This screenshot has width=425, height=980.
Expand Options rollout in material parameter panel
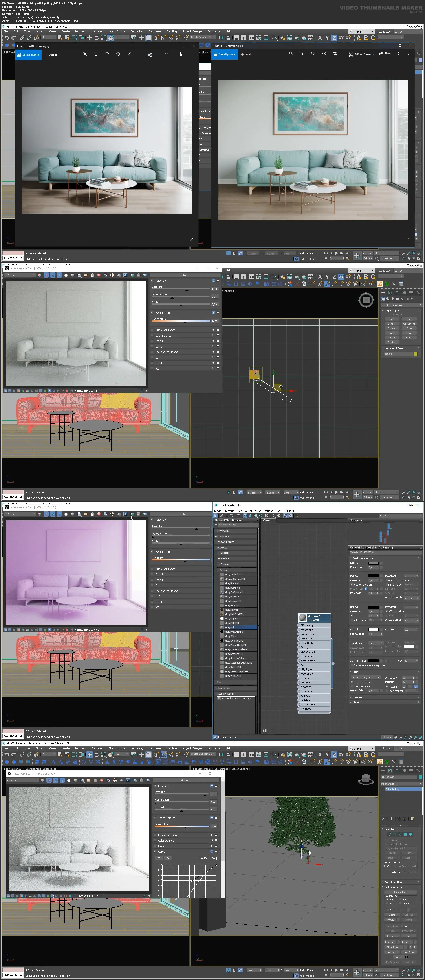coord(385,697)
